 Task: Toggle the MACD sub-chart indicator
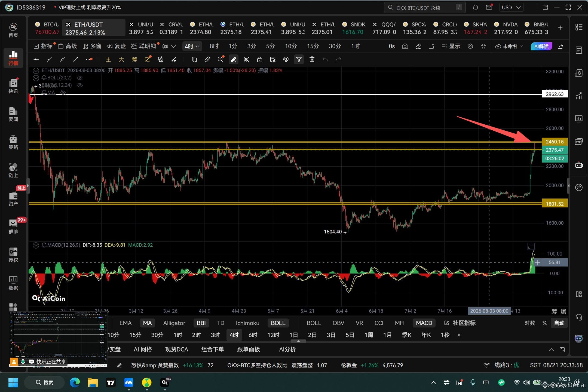coord(424,323)
